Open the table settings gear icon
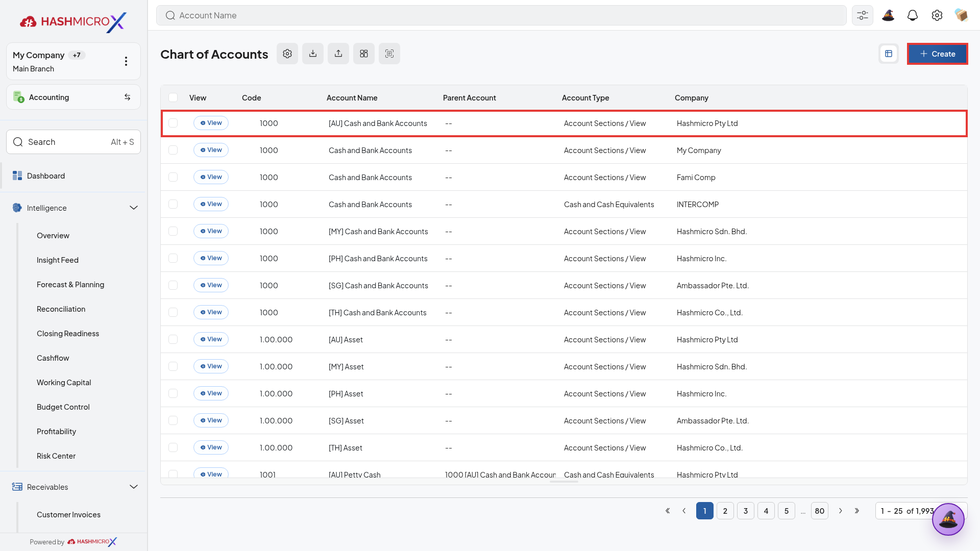Image resolution: width=980 pixels, height=551 pixels. click(x=287, y=54)
